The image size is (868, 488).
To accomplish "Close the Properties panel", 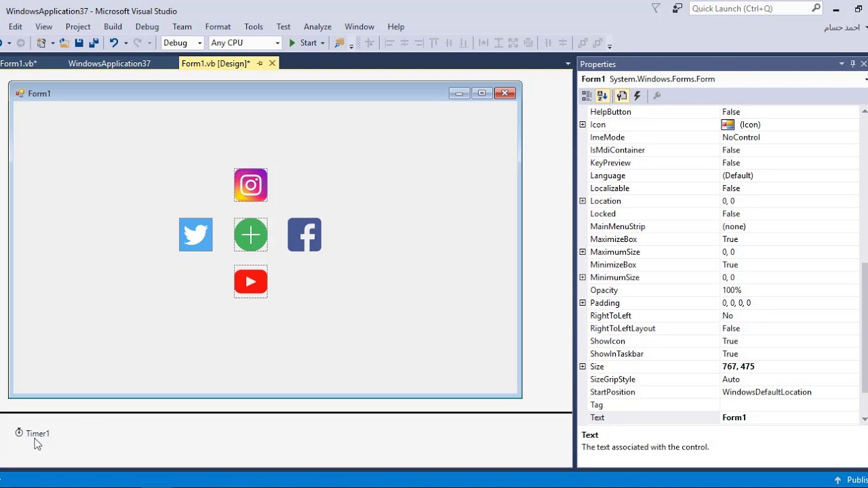I will click(863, 64).
